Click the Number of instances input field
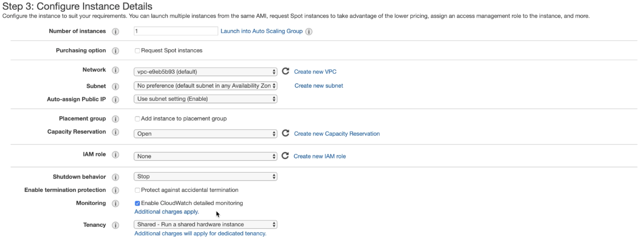This screenshot has height=240, width=644. (176, 31)
